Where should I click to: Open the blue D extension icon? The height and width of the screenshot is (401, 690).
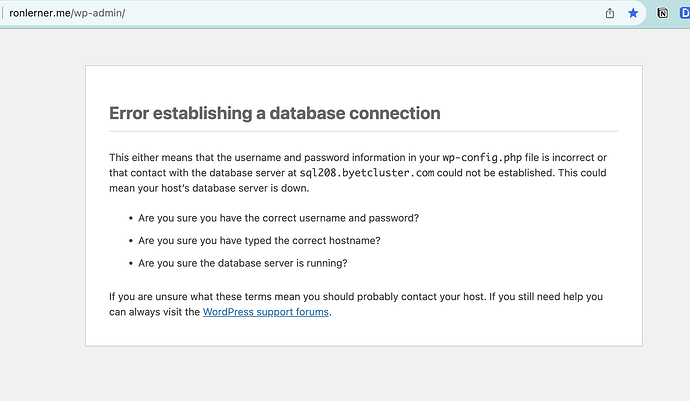point(685,14)
